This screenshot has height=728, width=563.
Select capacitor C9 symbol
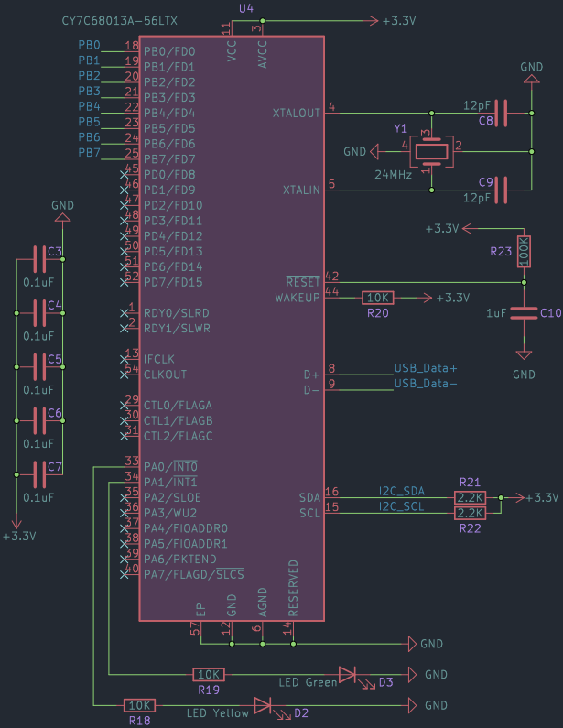click(x=501, y=190)
